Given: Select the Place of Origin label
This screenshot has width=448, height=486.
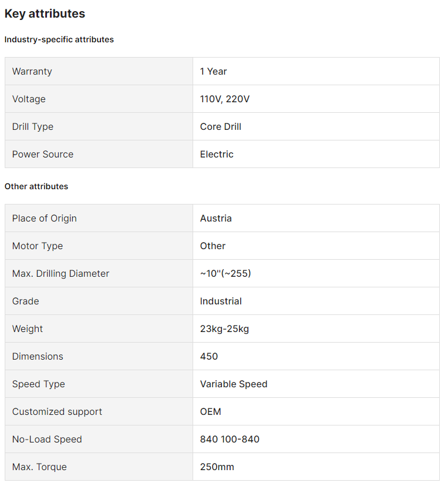Looking at the screenshot, I should [x=45, y=219].
